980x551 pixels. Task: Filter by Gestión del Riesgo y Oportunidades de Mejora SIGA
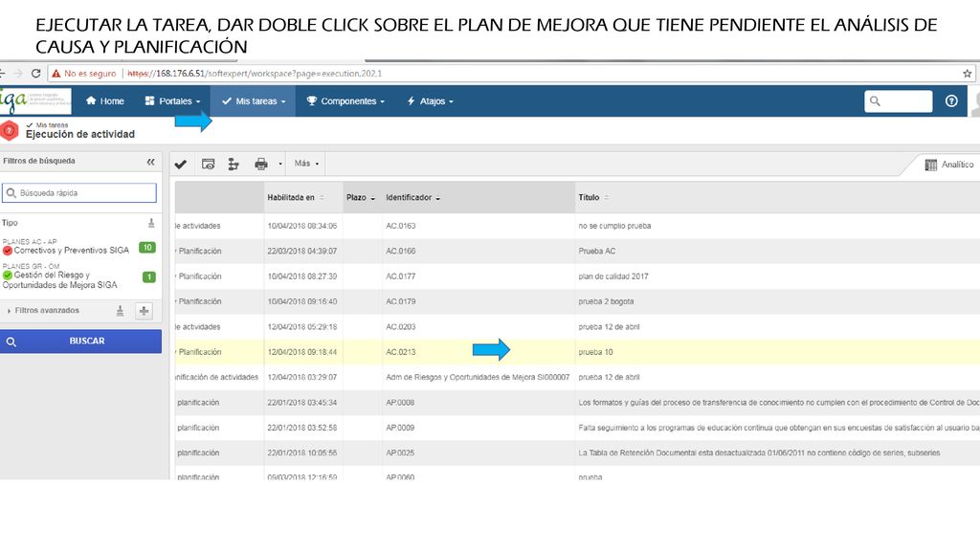(60, 280)
